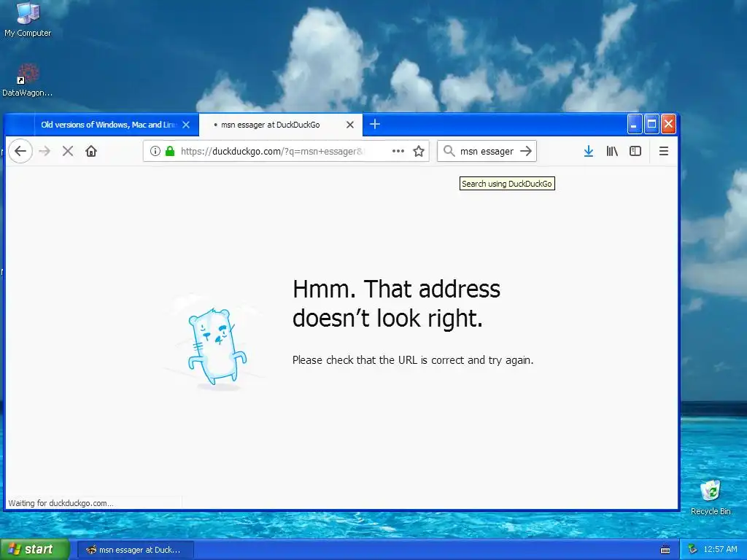Click the 'msn essager' search input field
Screen dimensions: 747x560
(487, 152)
